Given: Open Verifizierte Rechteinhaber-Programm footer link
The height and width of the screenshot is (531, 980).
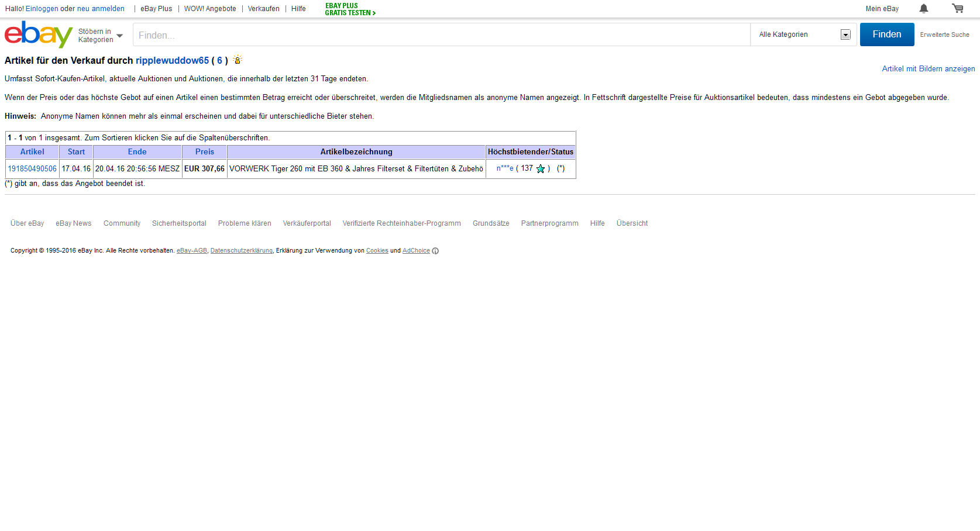Looking at the screenshot, I should point(401,223).
